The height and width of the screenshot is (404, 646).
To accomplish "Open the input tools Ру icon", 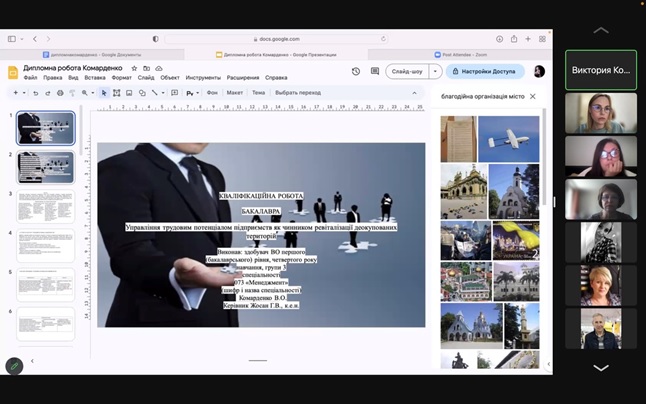I will [x=190, y=93].
